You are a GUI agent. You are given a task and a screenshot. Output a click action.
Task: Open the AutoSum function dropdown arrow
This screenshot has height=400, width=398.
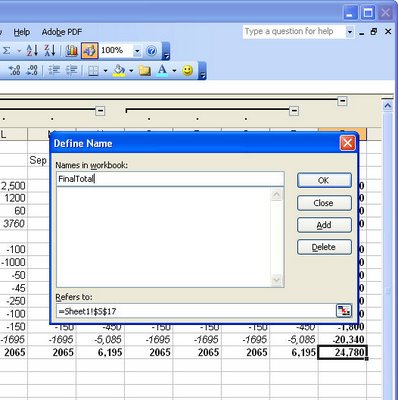[x=19, y=51]
